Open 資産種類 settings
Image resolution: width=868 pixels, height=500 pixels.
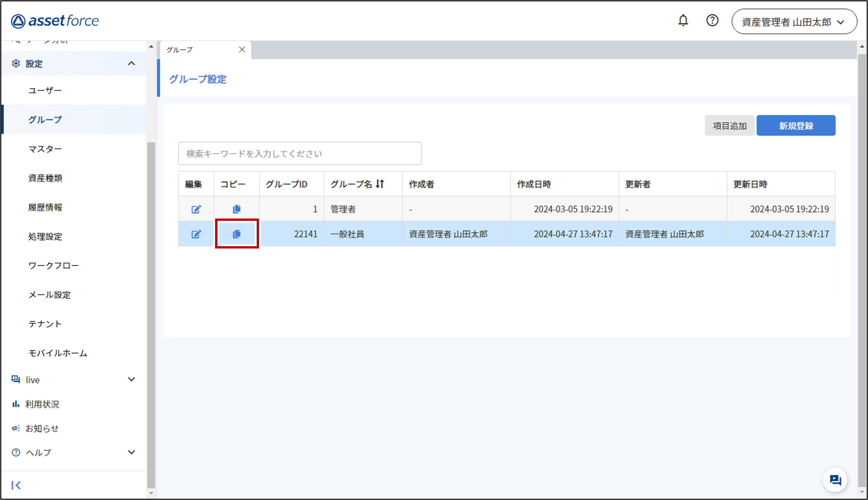pos(45,178)
